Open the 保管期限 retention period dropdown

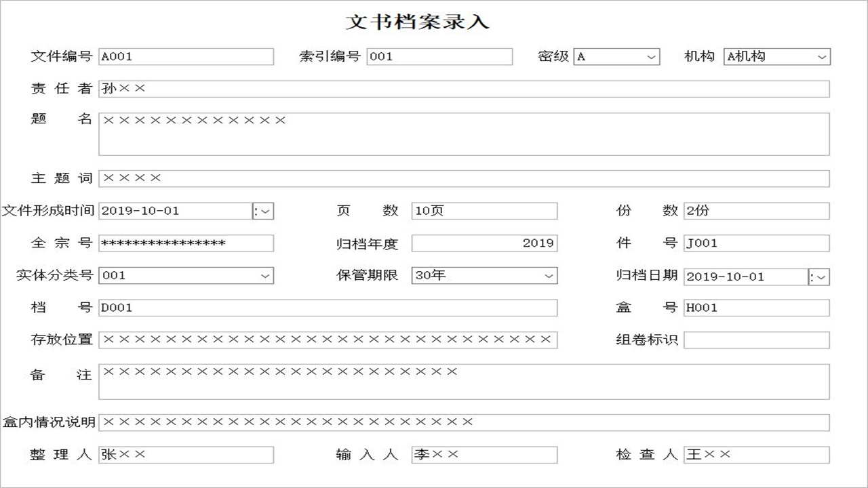pyautogui.click(x=548, y=276)
